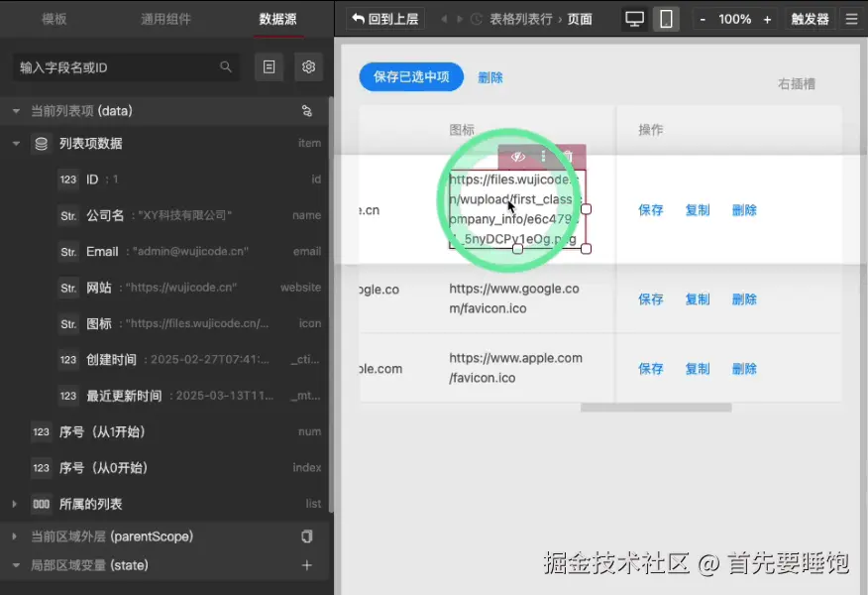Click the apple favicon URL cell
The width and height of the screenshot is (868, 595).
tap(515, 368)
